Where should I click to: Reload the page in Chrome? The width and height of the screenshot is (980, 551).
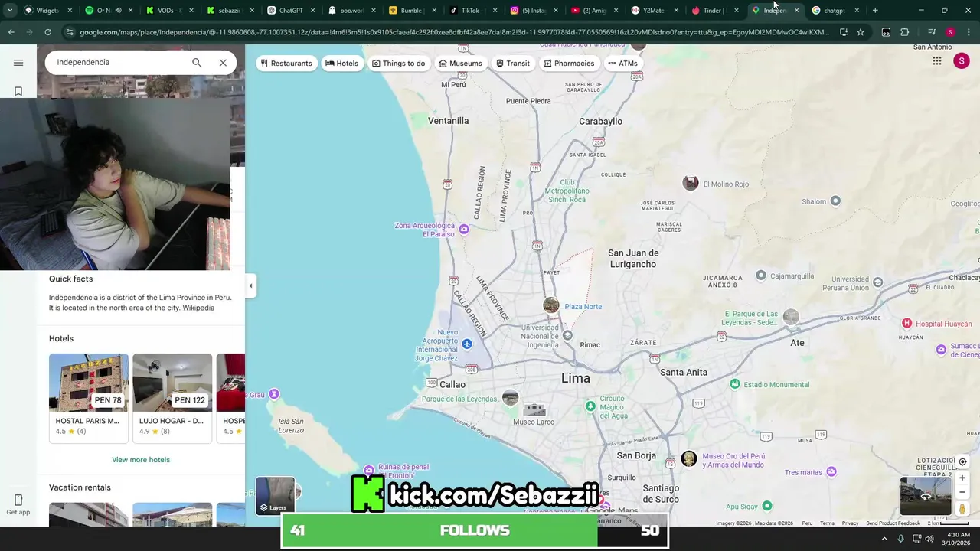pos(47,32)
